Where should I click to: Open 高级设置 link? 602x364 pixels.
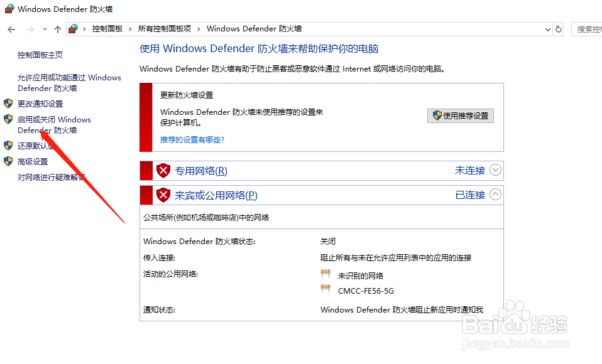(x=33, y=161)
